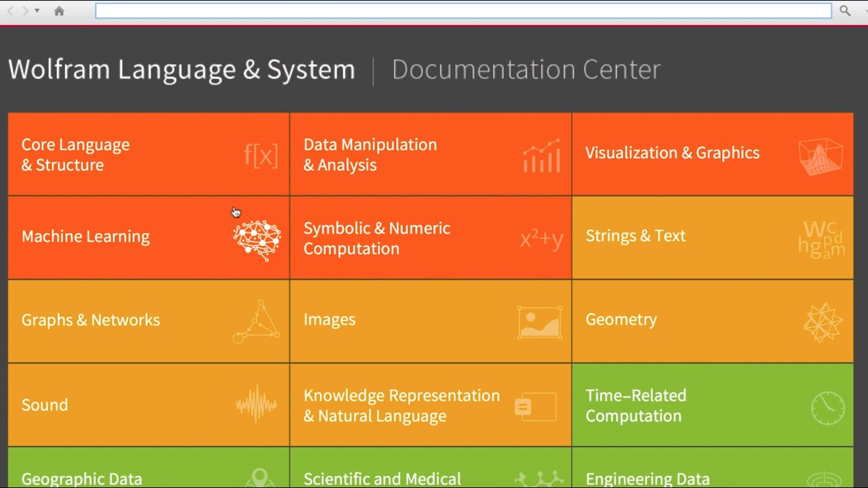Click the picture frame icon for Images
Image resolution: width=868 pixels, height=488 pixels.
540,323
